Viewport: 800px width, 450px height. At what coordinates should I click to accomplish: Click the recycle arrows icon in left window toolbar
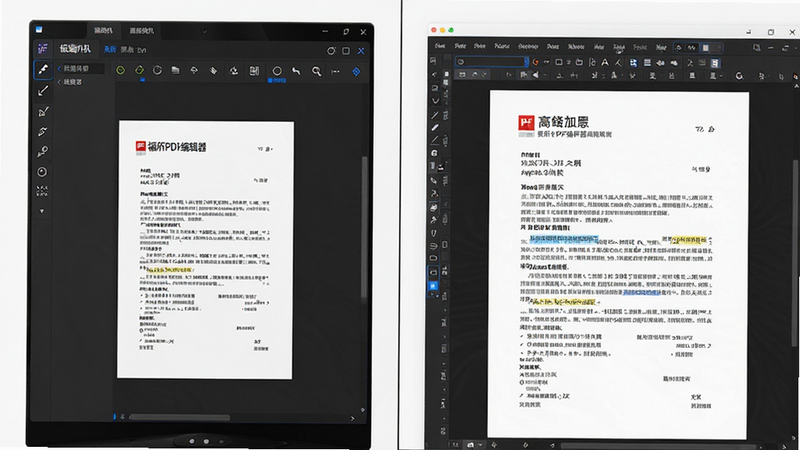coord(234,71)
